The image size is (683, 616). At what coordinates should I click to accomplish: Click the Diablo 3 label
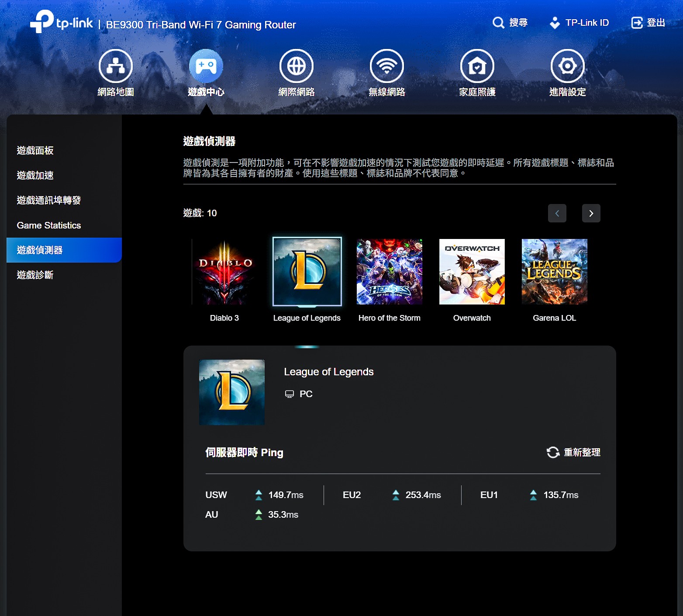[224, 318]
